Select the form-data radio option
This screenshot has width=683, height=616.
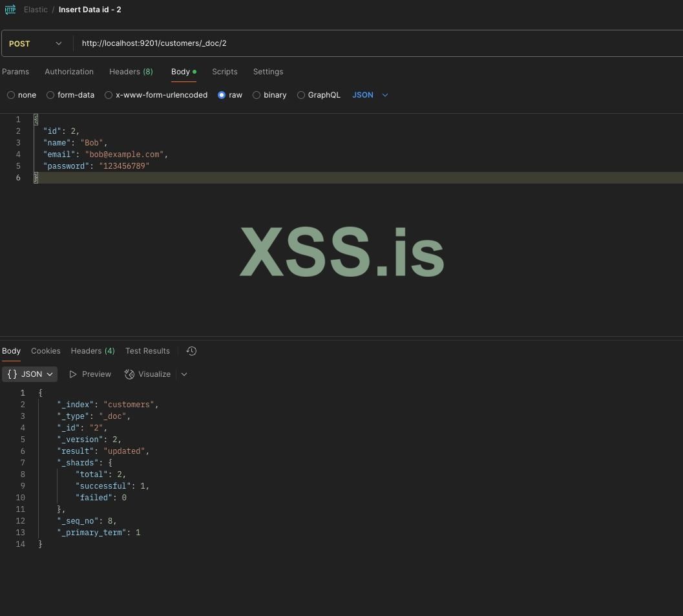point(50,95)
